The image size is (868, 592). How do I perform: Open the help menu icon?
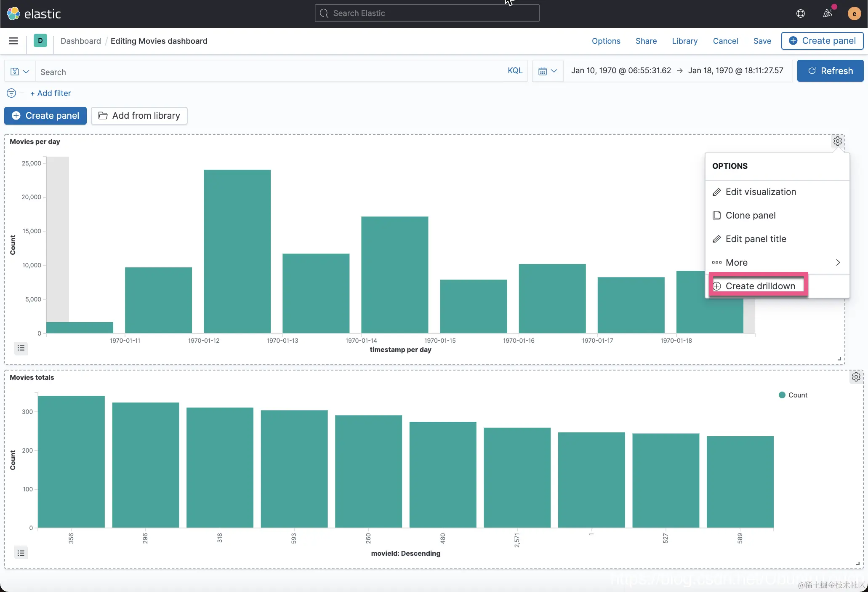click(800, 13)
